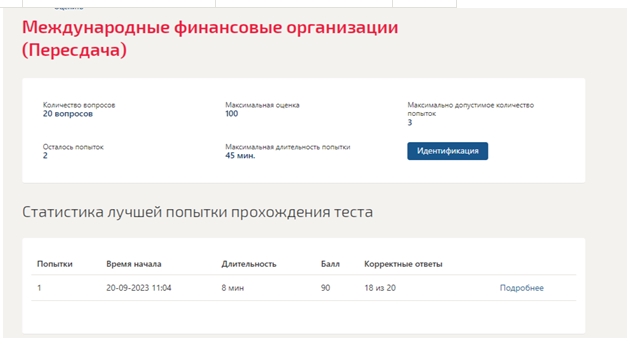Click the Осталось попыток label
This screenshot has height=360, width=631.
[73, 147]
